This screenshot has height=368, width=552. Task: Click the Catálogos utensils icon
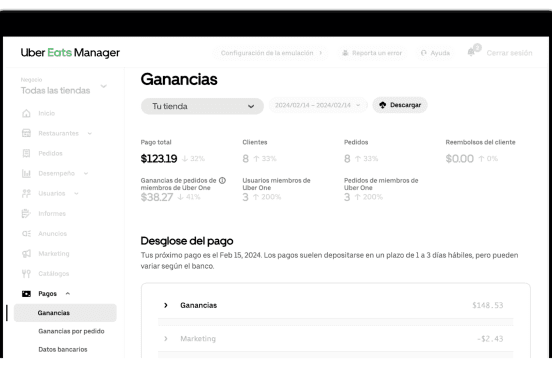pos(26,274)
